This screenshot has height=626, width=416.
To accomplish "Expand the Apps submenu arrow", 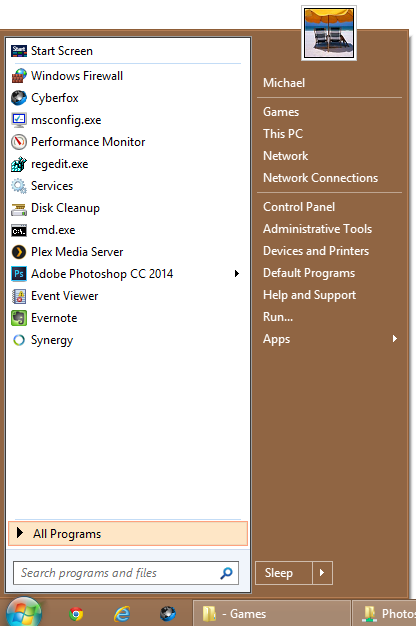I will click(x=395, y=339).
